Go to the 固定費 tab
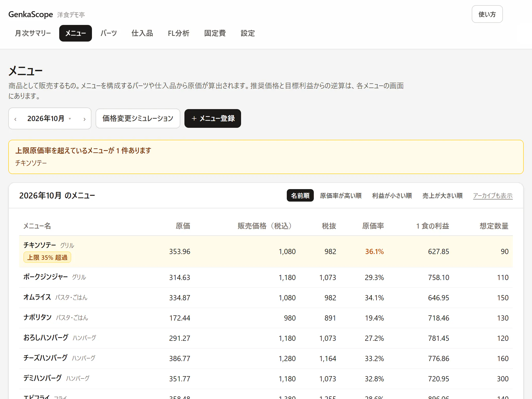Viewport: 532px width, 399px height. pyautogui.click(x=215, y=33)
